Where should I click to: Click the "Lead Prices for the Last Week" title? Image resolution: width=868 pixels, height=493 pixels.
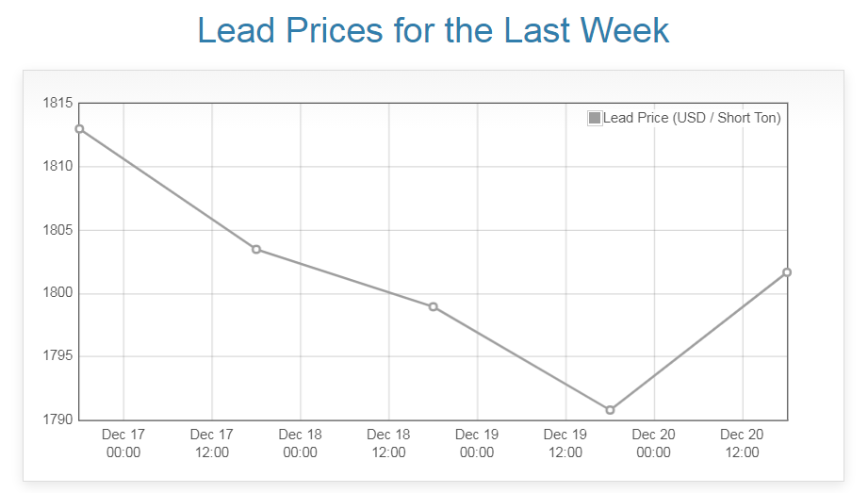434,30
